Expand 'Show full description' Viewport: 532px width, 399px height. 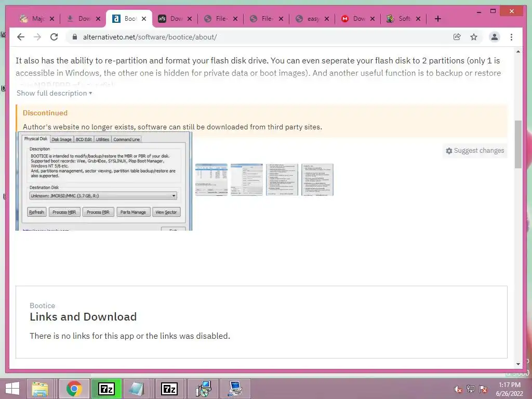coord(54,93)
